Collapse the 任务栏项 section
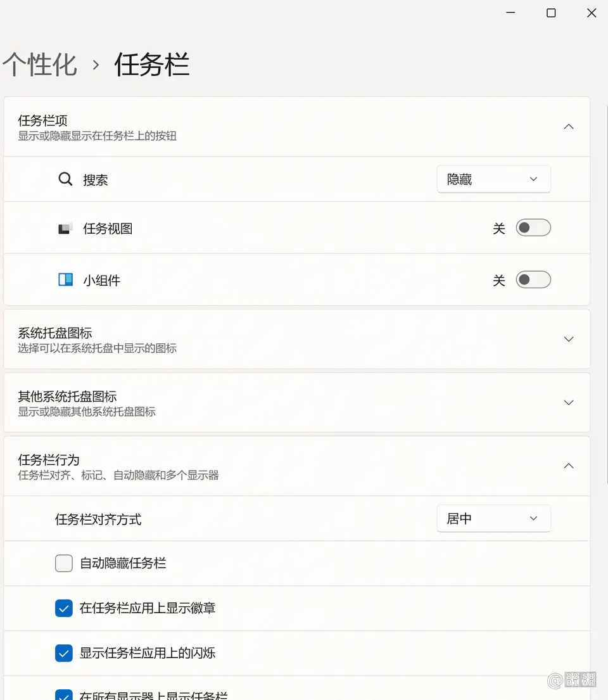This screenshot has height=700, width=608. [568, 127]
